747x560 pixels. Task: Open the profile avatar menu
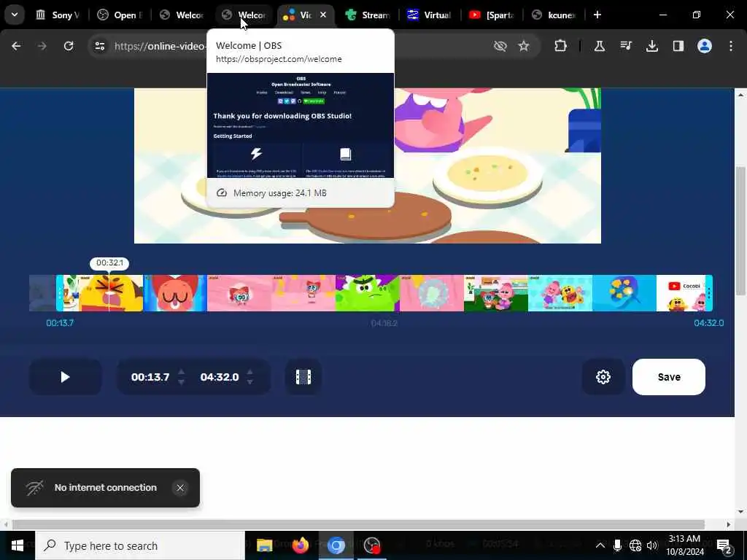coord(705,46)
